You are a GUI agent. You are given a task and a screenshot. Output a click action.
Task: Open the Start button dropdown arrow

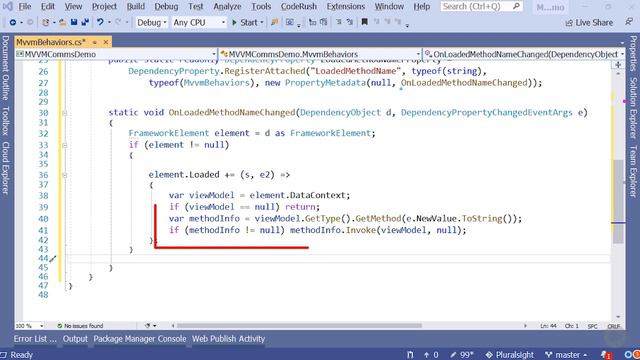(262, 22)
